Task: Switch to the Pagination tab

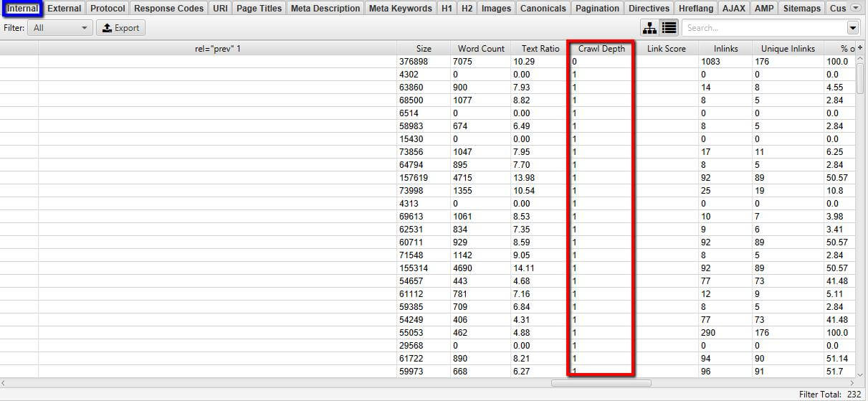Action: 597,9
